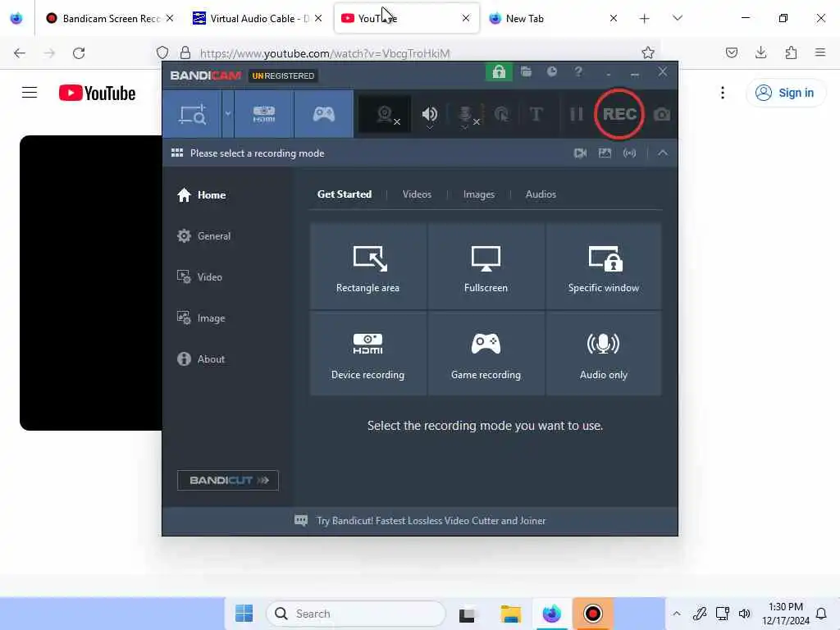Screen dimensions: 840x630
Task: Open Firefox Pocket save icon
Action: coord(732,52)
